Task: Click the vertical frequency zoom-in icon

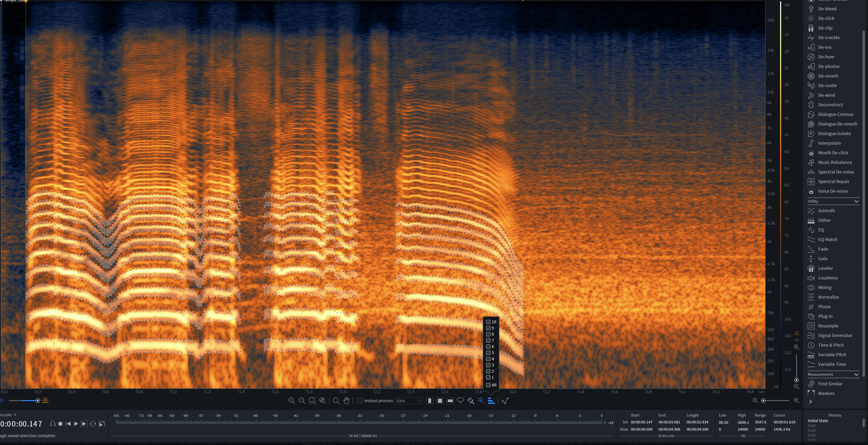Action: point(796,347)
